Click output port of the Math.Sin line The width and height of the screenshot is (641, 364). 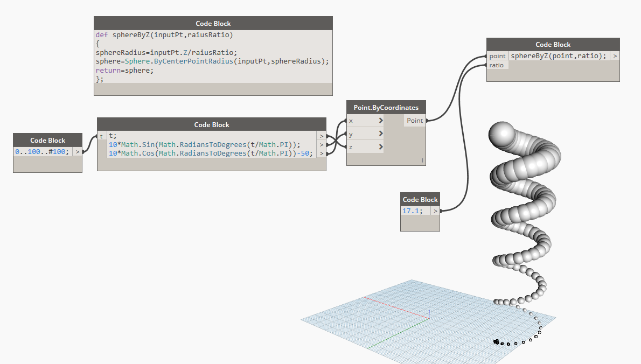pos(322,145)
